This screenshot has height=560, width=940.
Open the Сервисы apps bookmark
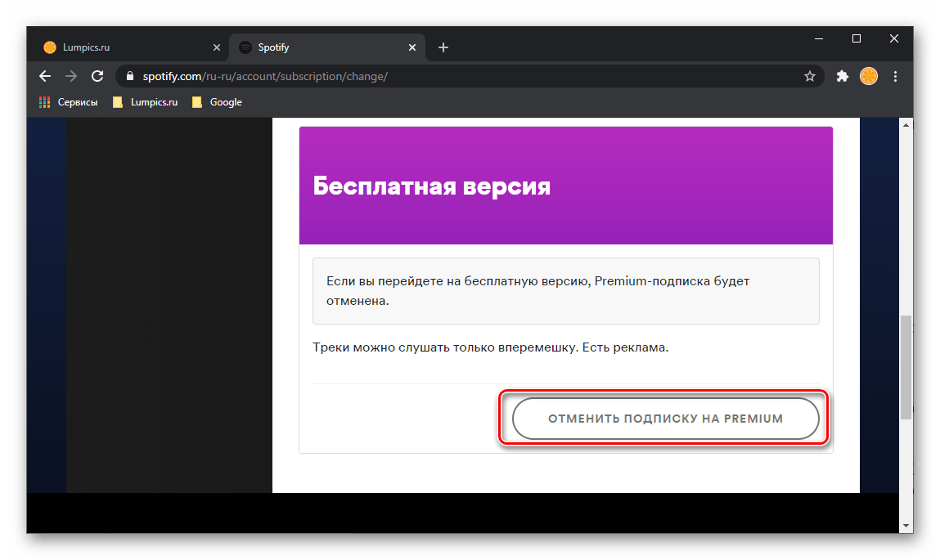[x=69, y=102]
